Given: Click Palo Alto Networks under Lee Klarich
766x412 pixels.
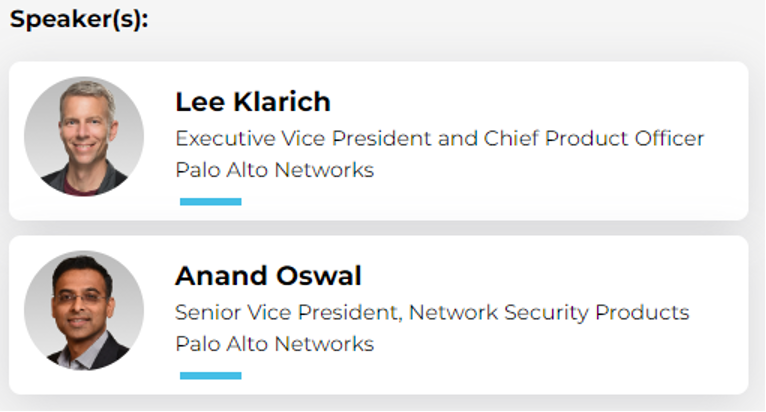Looking at the screenshot, I should 275,170.
